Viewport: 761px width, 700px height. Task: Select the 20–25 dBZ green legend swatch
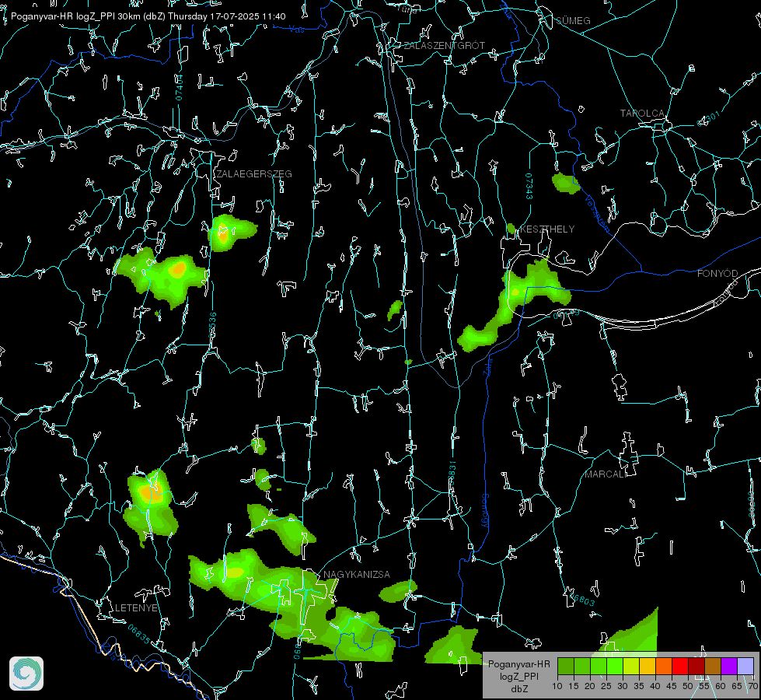599,666
